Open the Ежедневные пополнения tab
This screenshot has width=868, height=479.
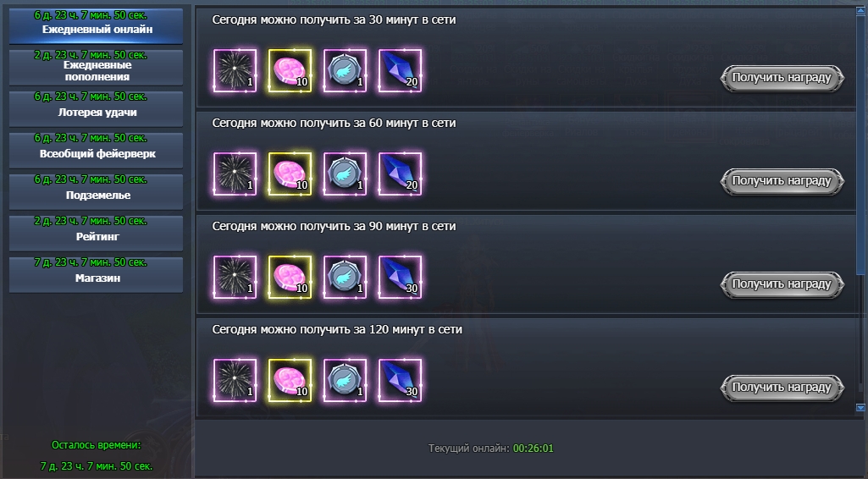97,68
